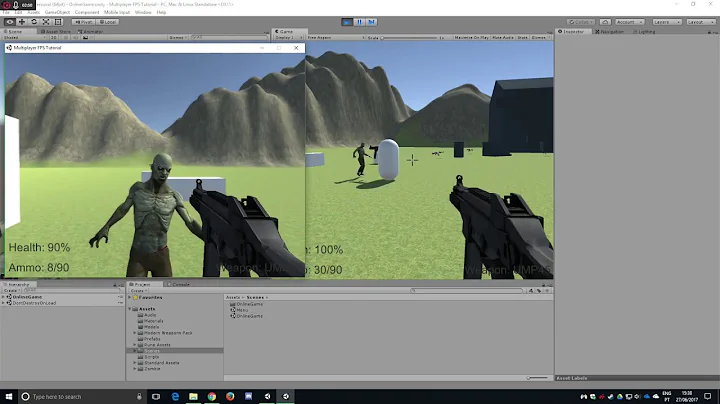Image resolution: width=720 pixels, height=404 pixels.
Task: Toggle Mute Audio in Game view
Action: 503,38
